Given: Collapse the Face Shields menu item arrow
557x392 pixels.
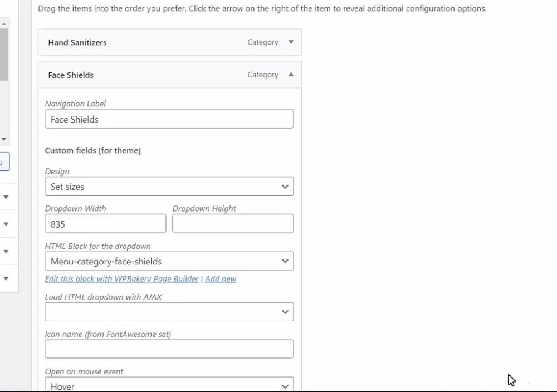Looking at the screenshot, I should click(x=291, y=75).
